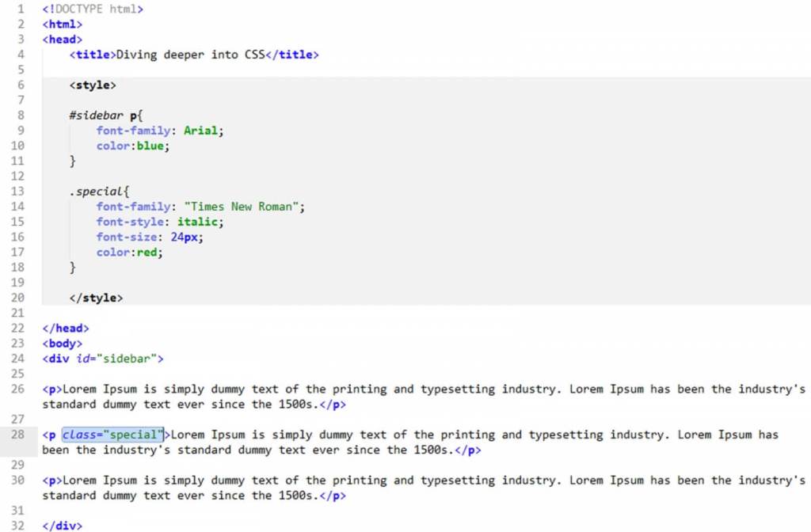Click line number 13 in the gutter
This screenshot has width=811, height=532.
pyautogui.click(x=17, y=192)
